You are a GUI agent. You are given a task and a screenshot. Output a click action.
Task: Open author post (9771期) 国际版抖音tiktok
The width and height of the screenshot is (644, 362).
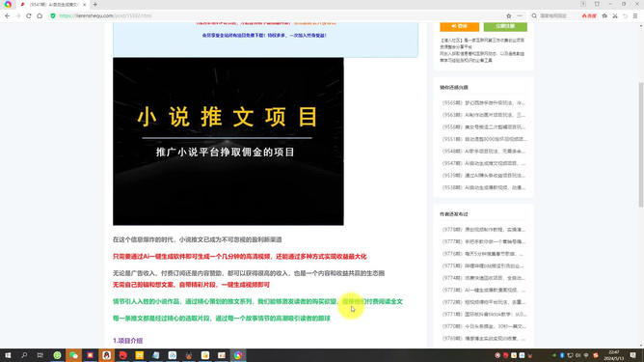point(483,315)
